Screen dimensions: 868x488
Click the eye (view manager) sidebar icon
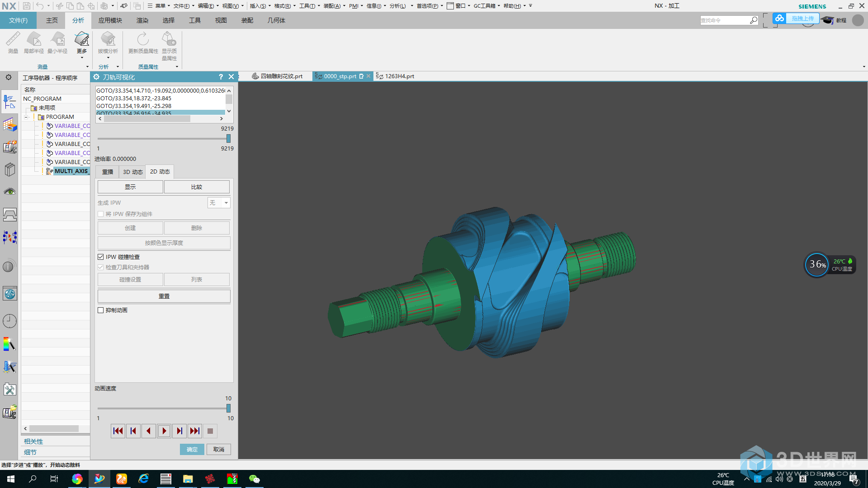click(9, 192)
